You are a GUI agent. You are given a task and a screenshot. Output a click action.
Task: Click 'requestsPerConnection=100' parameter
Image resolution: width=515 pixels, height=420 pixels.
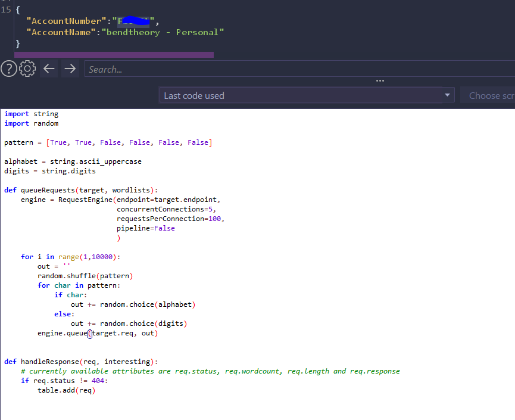169,219
